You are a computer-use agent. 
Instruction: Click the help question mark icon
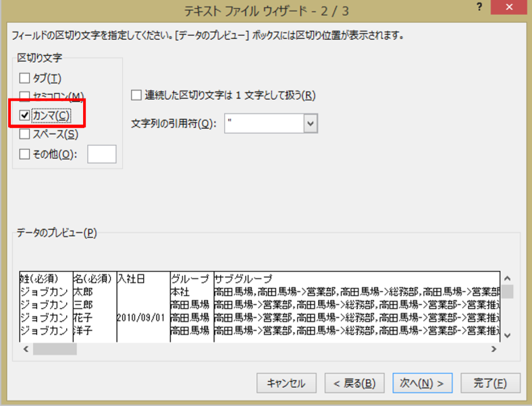click(479, 7)
